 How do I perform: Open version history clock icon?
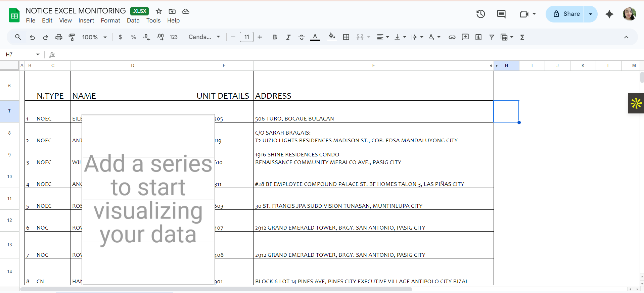480,14
